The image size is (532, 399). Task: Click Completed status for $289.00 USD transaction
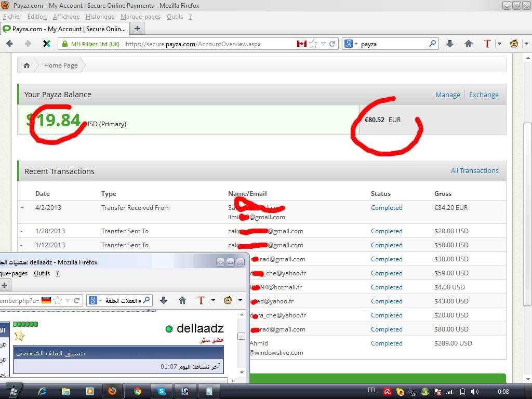[x=387, y=343]
